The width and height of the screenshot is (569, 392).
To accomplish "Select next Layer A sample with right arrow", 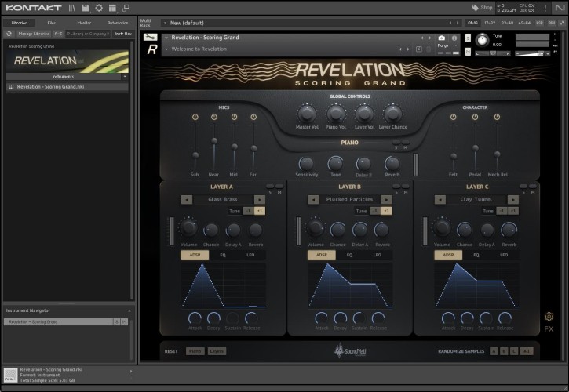I will [x=260, y=200].
